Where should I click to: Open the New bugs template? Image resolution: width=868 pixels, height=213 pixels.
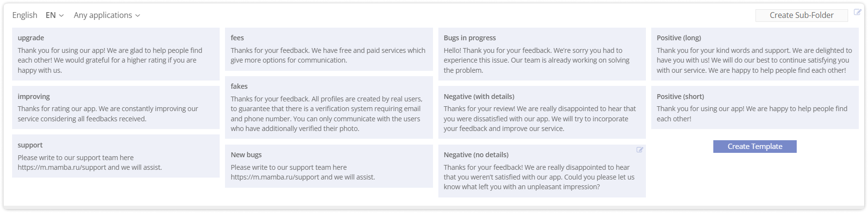(328, 166)
